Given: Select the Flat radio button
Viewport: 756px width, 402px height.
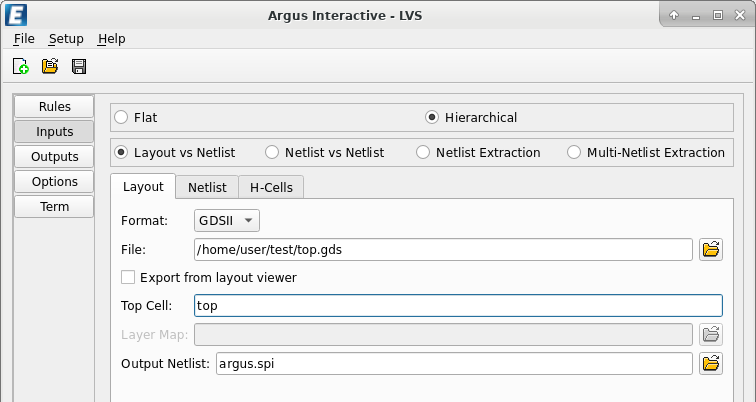Looking at the screenshot, I should 121,117.
